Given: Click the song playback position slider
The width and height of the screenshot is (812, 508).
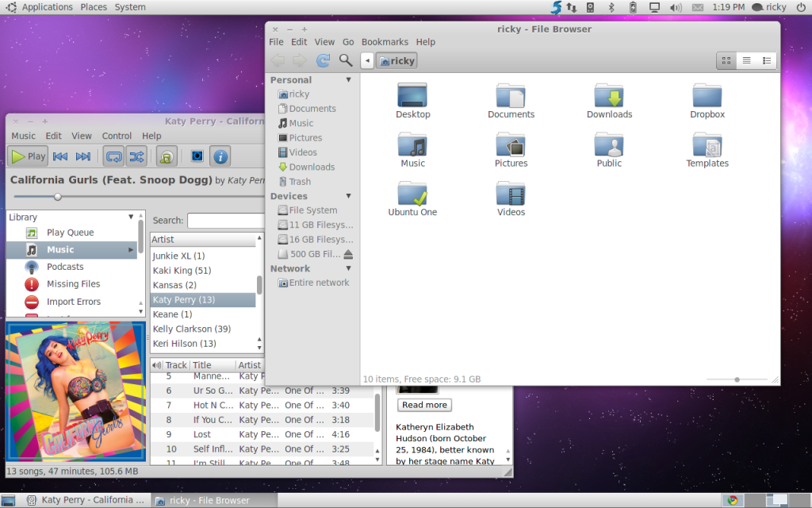Looking at the screenshot, I should pyautogui.click(x=57, y=196).
